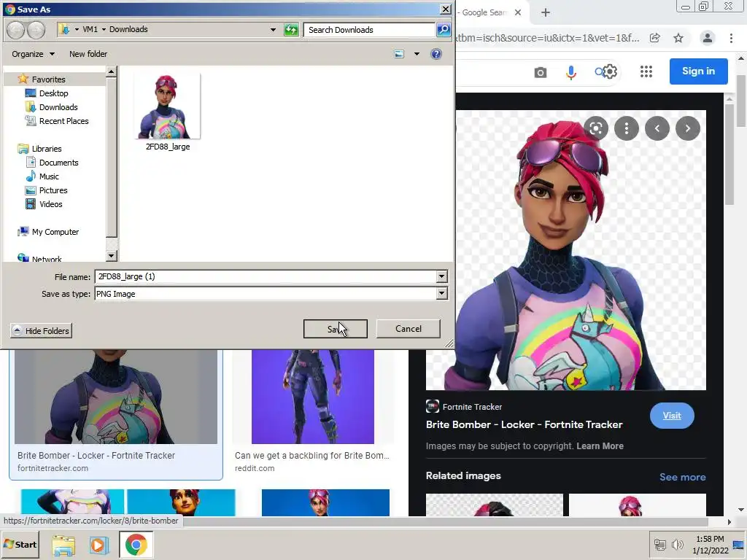The height and width of the screenshot is (560, 747).
Task: Select Downloads in the navigation pane
Action: coord(58,107)
